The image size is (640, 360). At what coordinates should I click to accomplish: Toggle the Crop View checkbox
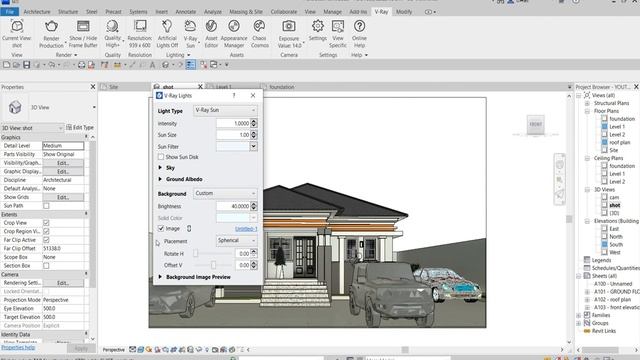click(x=46, y=223)
